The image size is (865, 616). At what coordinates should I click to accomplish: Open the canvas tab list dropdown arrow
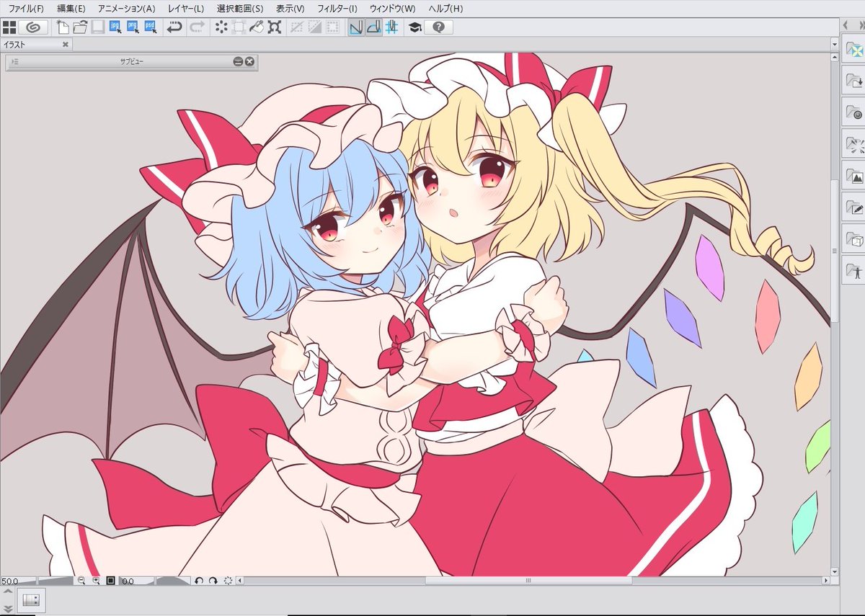(833, 44)
